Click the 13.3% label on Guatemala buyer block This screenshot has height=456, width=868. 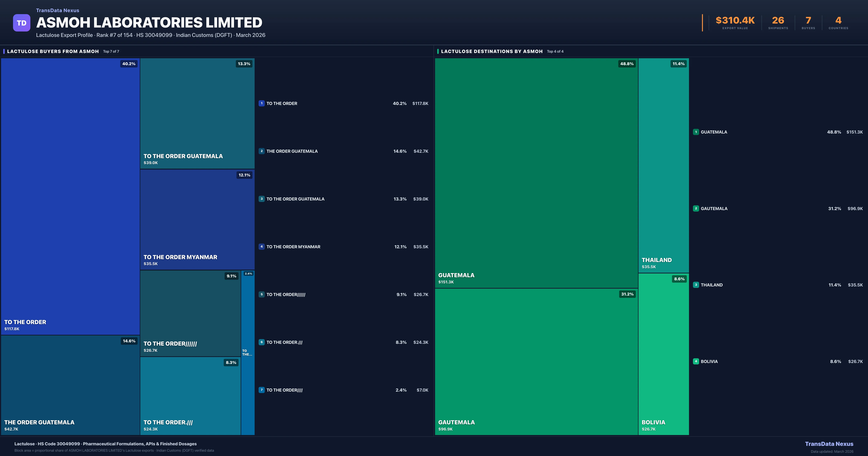pos(244,64)
